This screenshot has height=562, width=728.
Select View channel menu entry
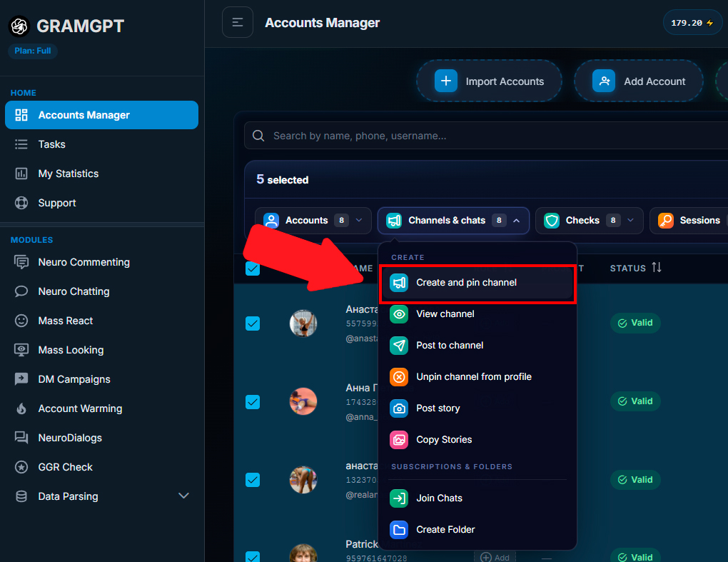477,314
